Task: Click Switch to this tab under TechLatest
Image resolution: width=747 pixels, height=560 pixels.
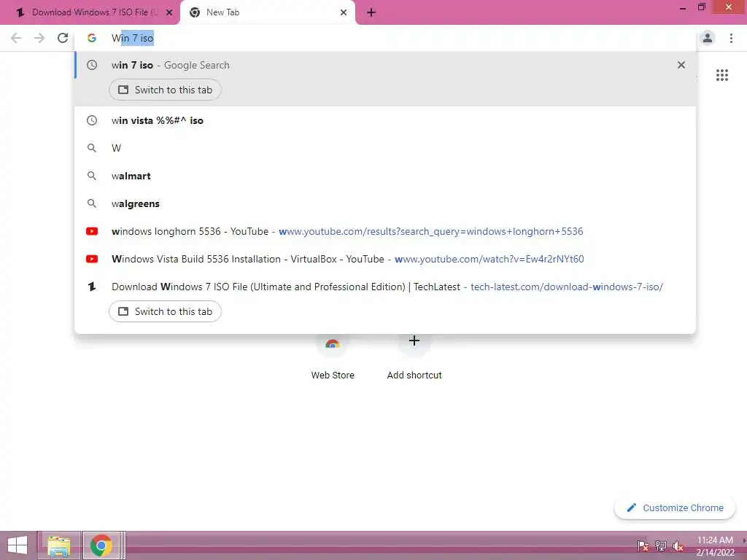Action: (165, 311)
